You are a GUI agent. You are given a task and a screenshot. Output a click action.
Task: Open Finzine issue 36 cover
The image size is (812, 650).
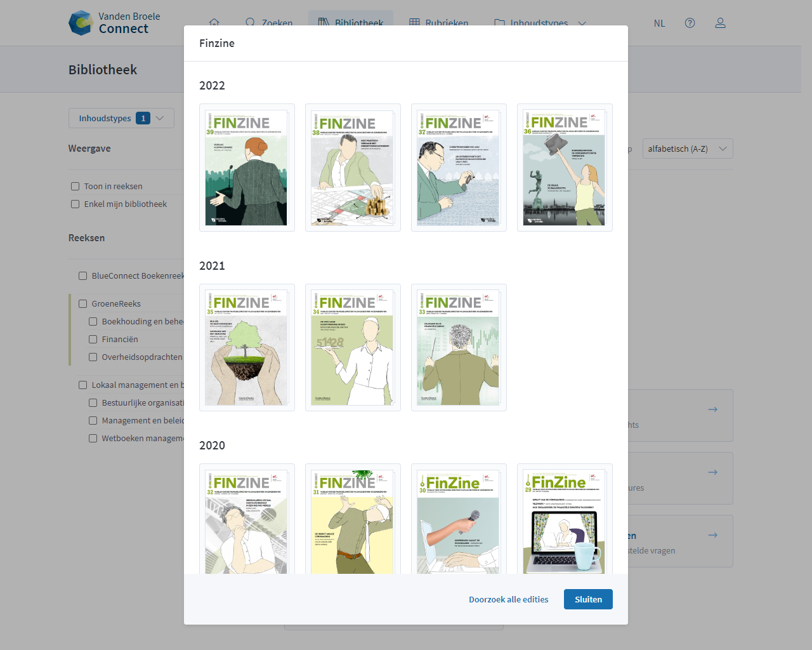click(x=565, y=168)
